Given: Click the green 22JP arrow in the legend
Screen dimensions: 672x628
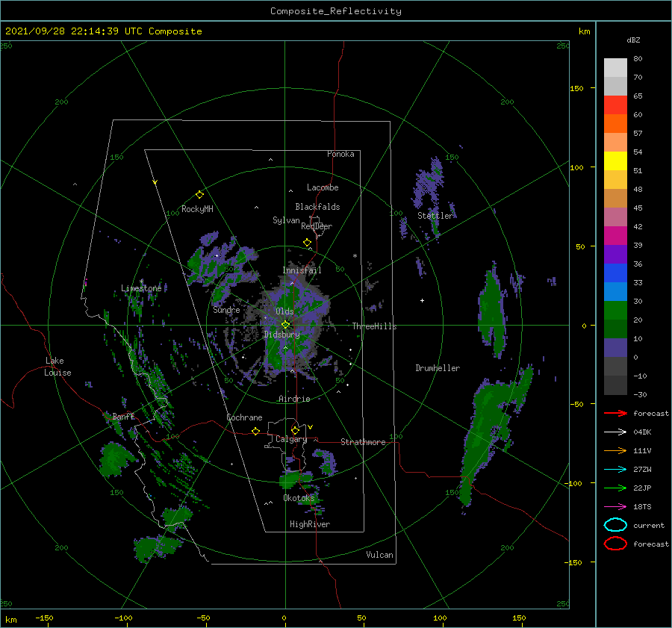Looking at the screenshot, I should (615, 488).
